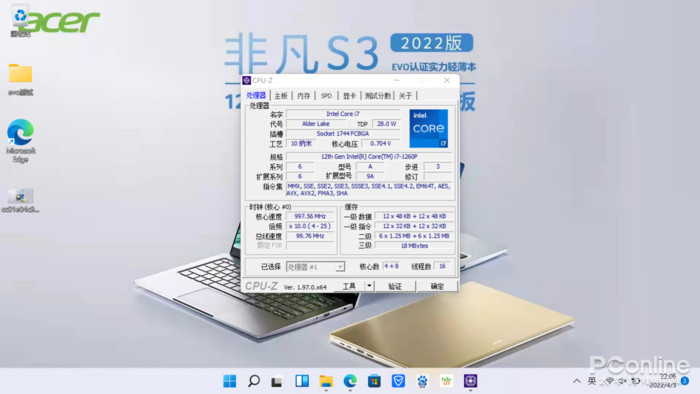The height and width of the screenshot is (394, 700).
Task: Click the core speed 997.56 MHz field
Action: (310, 216)
